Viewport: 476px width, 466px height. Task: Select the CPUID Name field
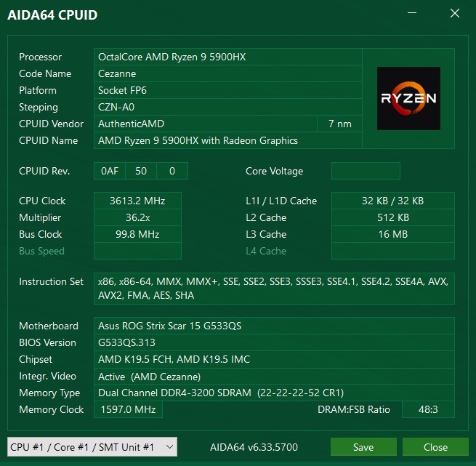(x=228, y=140)
